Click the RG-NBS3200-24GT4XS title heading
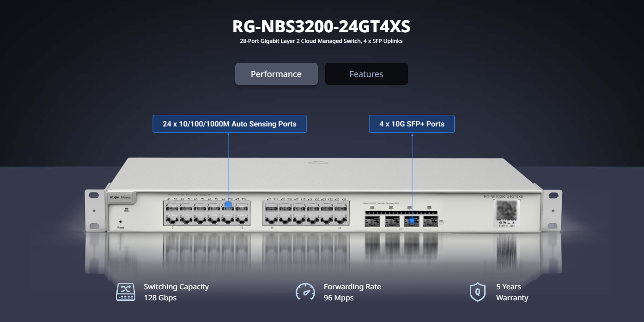This screenshot has height=322, width=644. click(x=321, y=27)
